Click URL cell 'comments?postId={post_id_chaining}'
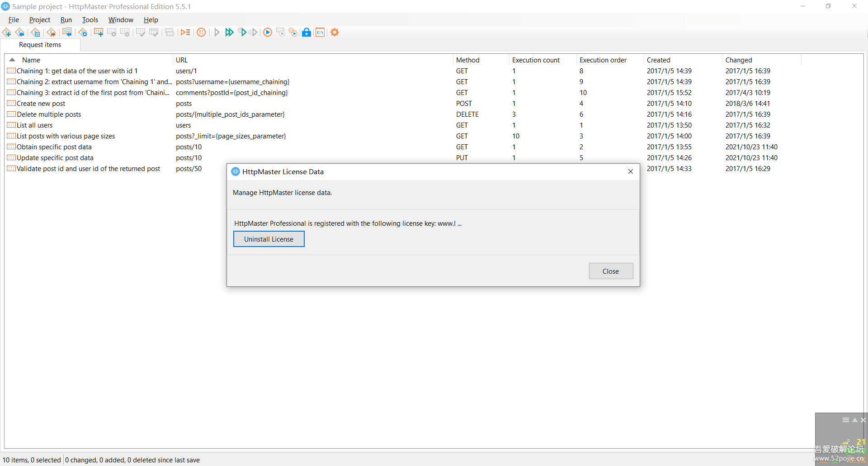This screenshot has height=466, width=868. point(231,93)
